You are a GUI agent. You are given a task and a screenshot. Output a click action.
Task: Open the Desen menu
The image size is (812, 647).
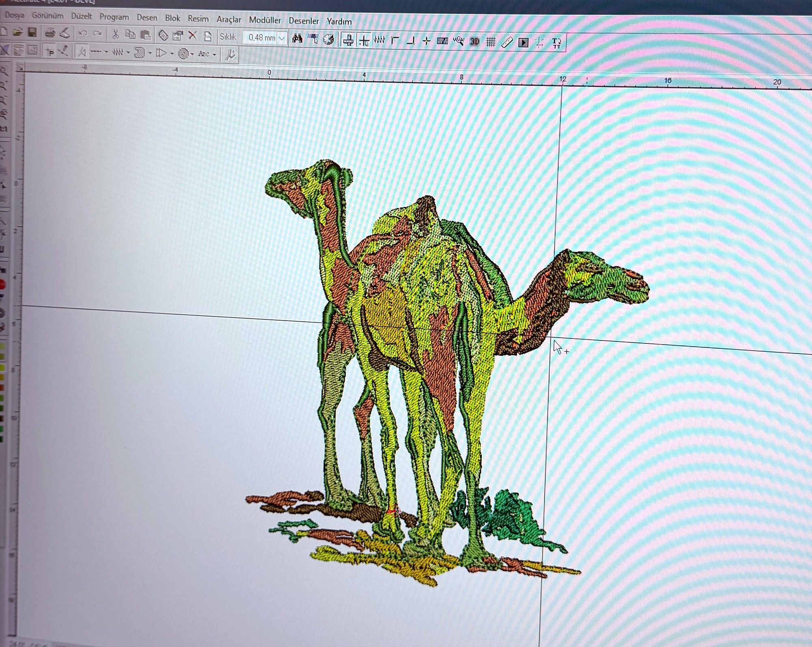pyautogui.click(x=147, y=17)
